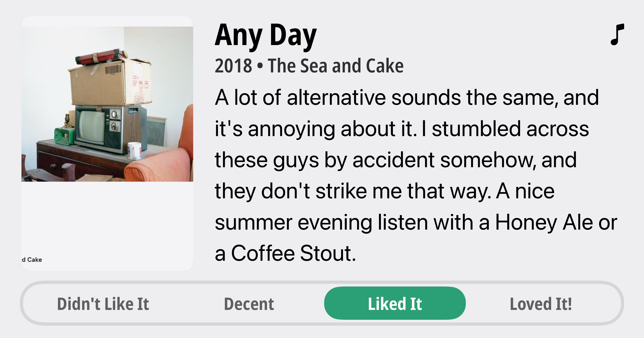The height and width of the screenshot is (338, 644).
Task: Click the release year 2018
Action: pos(233,66)
